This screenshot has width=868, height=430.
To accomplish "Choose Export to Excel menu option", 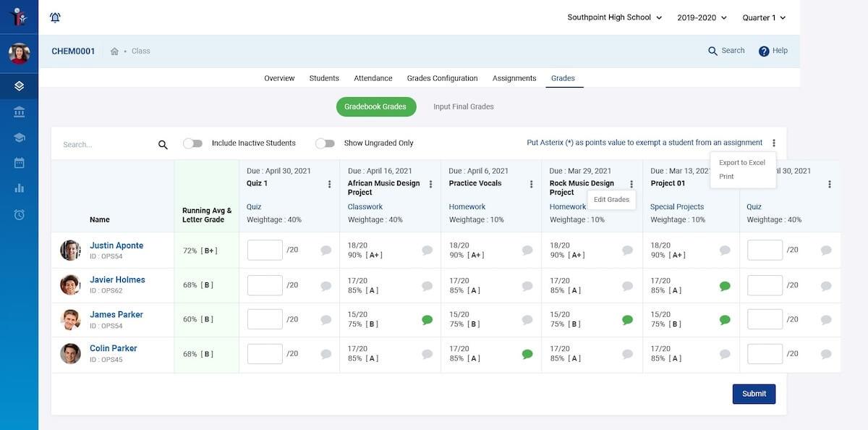I will [x=742, y=163].
